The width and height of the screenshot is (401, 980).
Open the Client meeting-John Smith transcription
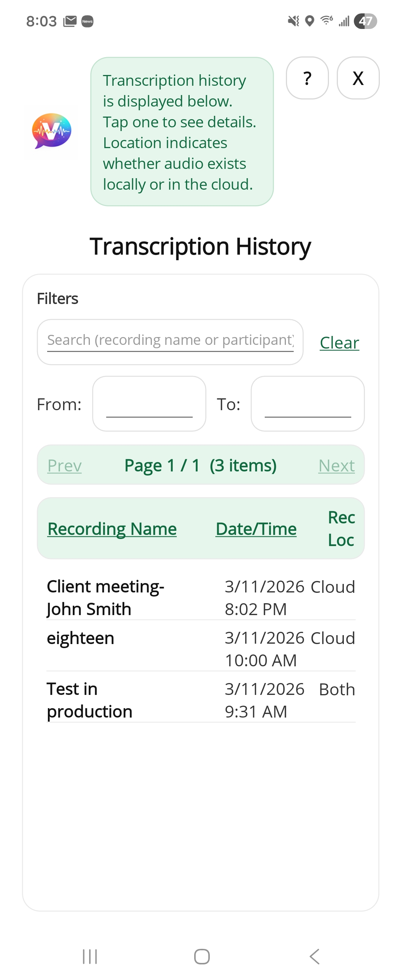pyautogui.click(x=105, y=597)
